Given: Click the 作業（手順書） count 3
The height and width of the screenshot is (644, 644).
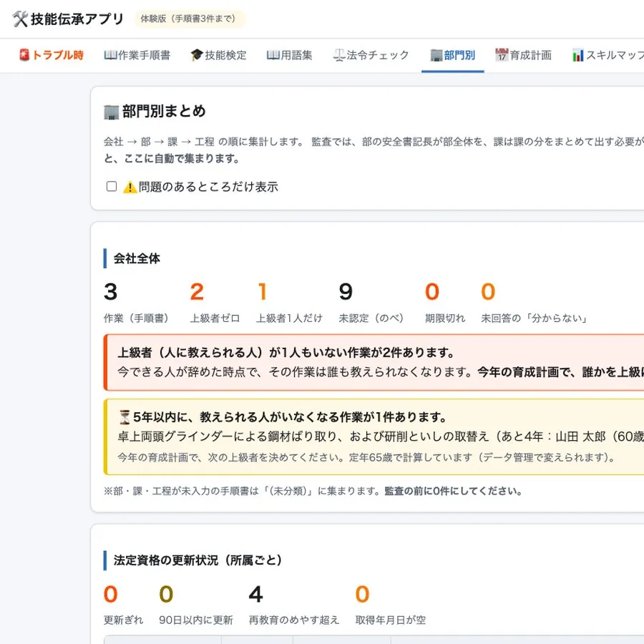Looking at the screenshot, I should coord(110,292).
